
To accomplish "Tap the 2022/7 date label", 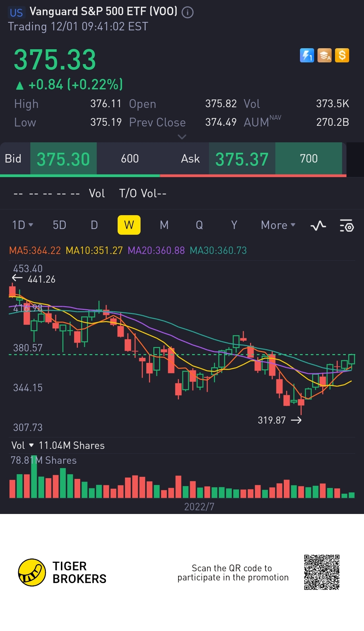I will (199, 507).
